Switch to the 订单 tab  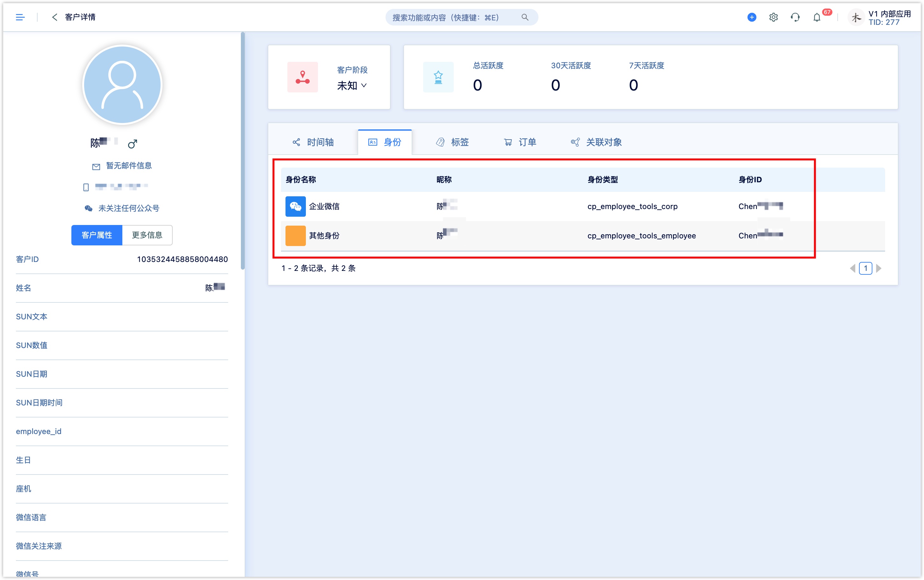(520, 142)
